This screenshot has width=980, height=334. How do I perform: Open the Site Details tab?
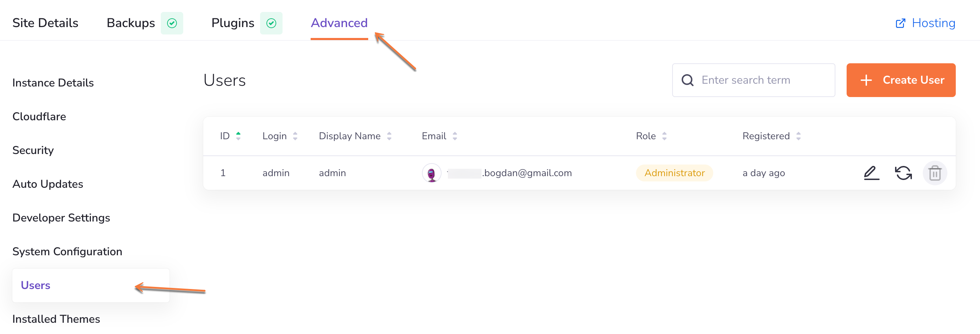point(45,23)
